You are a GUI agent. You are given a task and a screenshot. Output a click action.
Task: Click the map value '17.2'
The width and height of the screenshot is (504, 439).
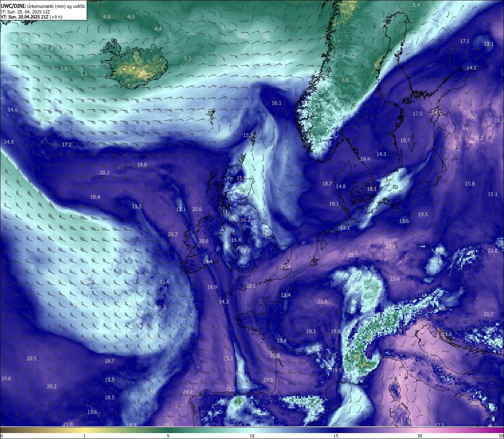(67, 145)
